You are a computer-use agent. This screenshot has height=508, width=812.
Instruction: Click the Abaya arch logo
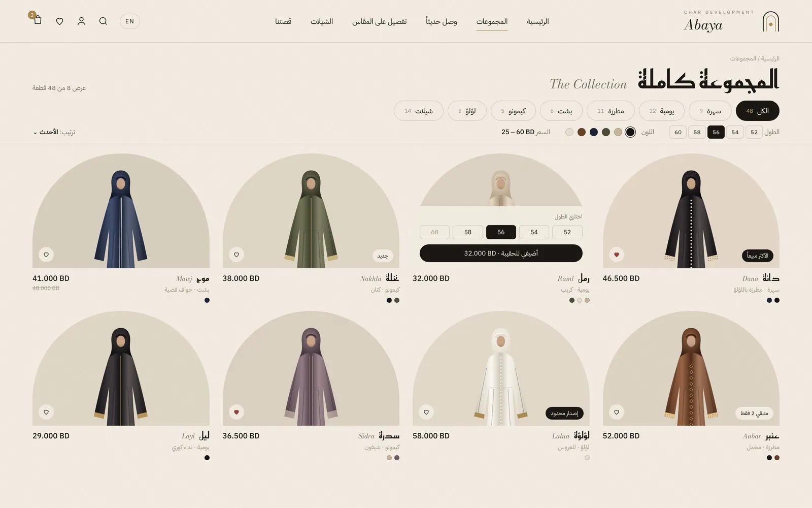pyautogui.click(x=770, y=21)
